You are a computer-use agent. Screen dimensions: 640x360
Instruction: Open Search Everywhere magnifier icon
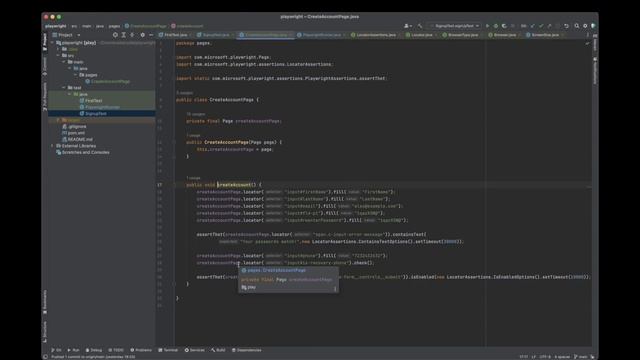tap(577, 26)
